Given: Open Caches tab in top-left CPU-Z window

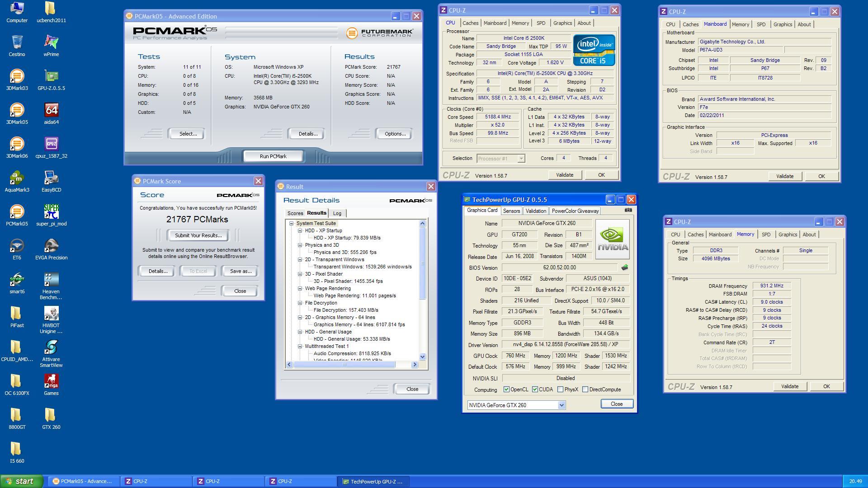Looking at the screenshot, I should click(470, 23).
